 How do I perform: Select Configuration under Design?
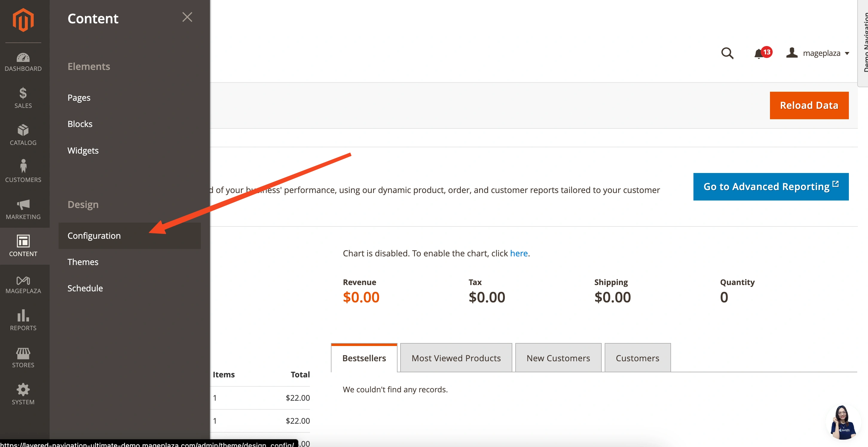click(x=94, y=235)
